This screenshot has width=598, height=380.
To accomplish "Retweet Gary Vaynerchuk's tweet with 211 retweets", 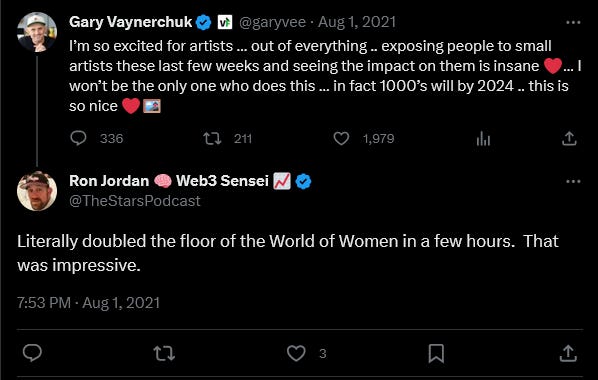I will 212,138.
